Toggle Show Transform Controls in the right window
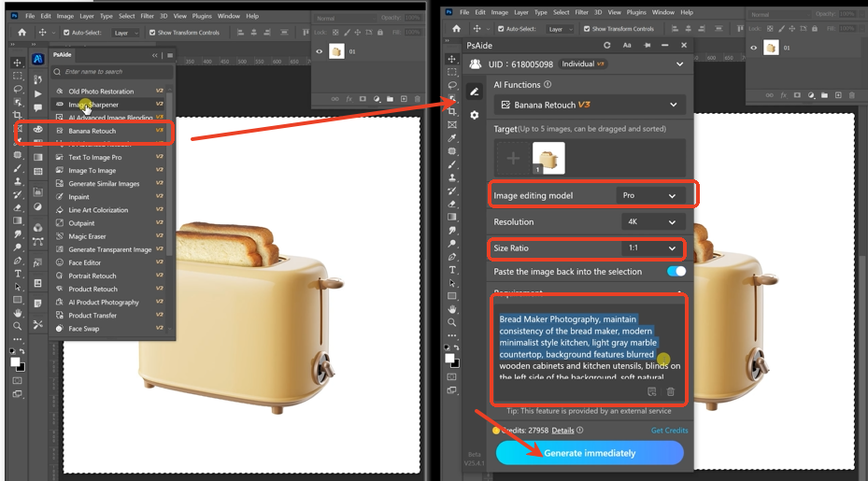 point(587,29)
